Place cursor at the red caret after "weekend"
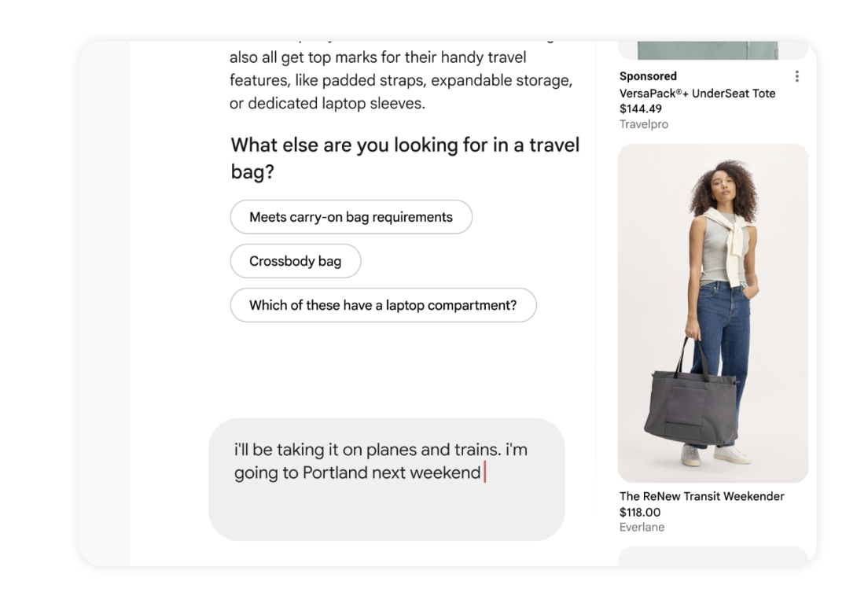The image size is (868, 596). tap(484, 473)
